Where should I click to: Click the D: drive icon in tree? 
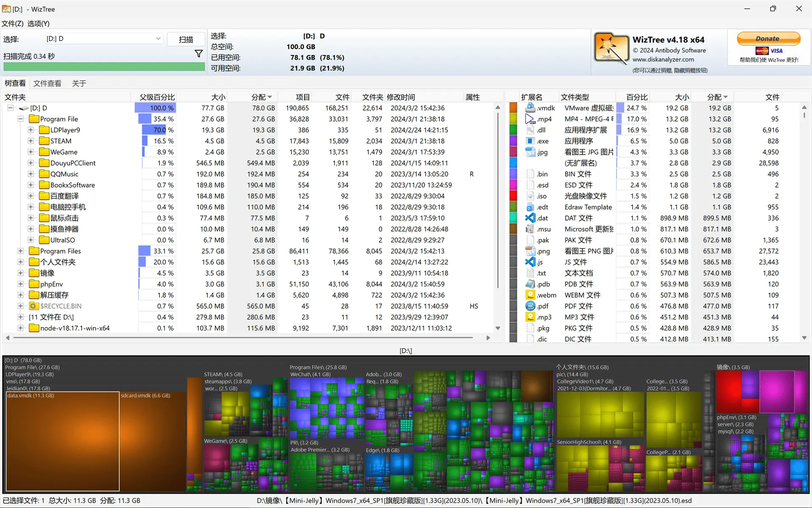[x=24, y=108]
